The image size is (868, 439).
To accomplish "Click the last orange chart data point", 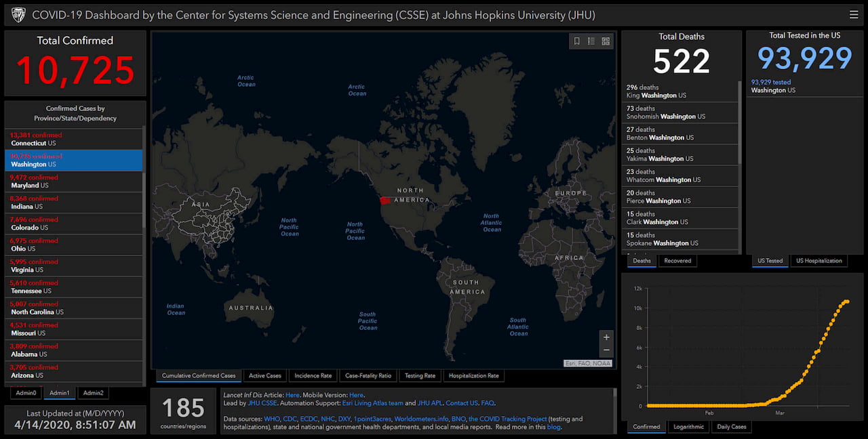I will coord(847,301).
